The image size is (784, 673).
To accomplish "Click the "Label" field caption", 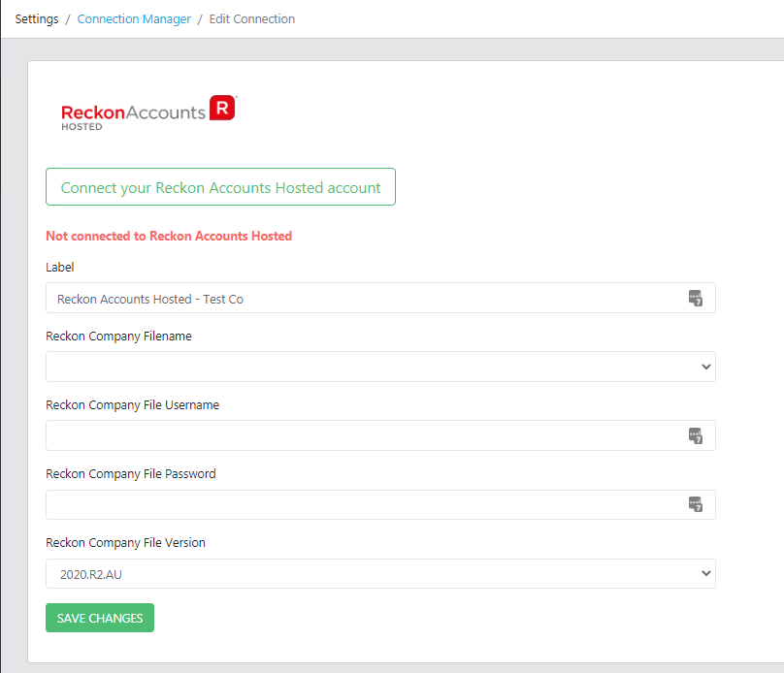I will tap(60, 268).
